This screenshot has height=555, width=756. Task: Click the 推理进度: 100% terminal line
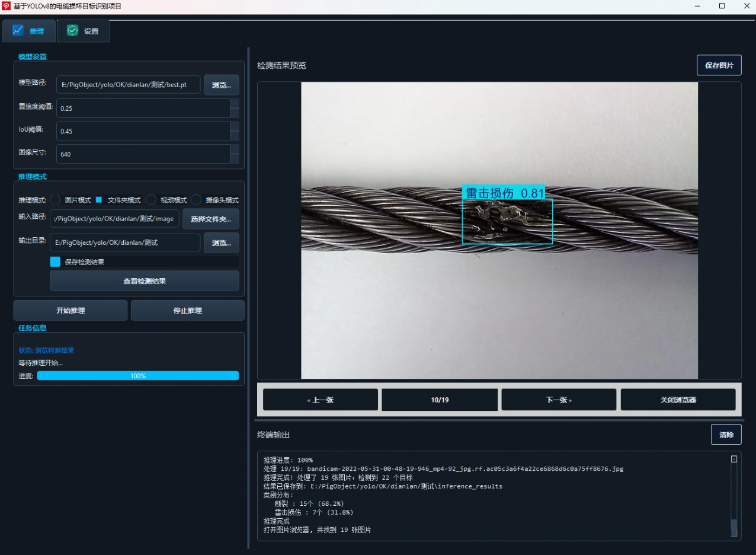point(288,460)
